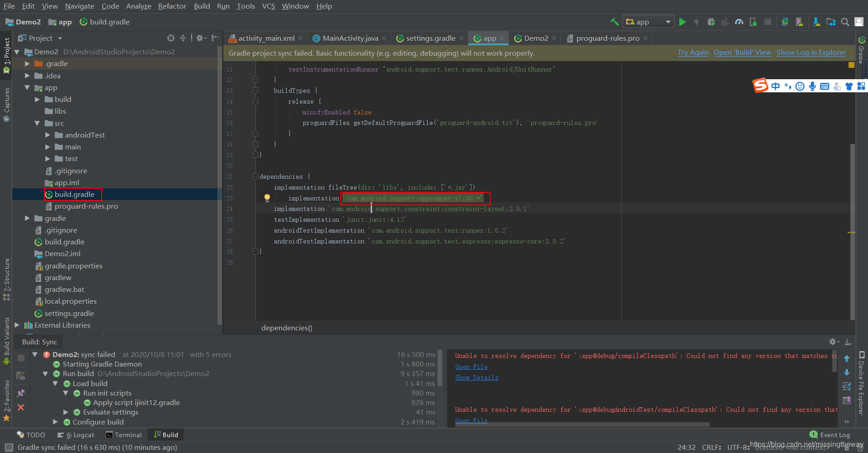Switch to MainActivity.java tab
868x453 pixels.
(x=350, y=38)
